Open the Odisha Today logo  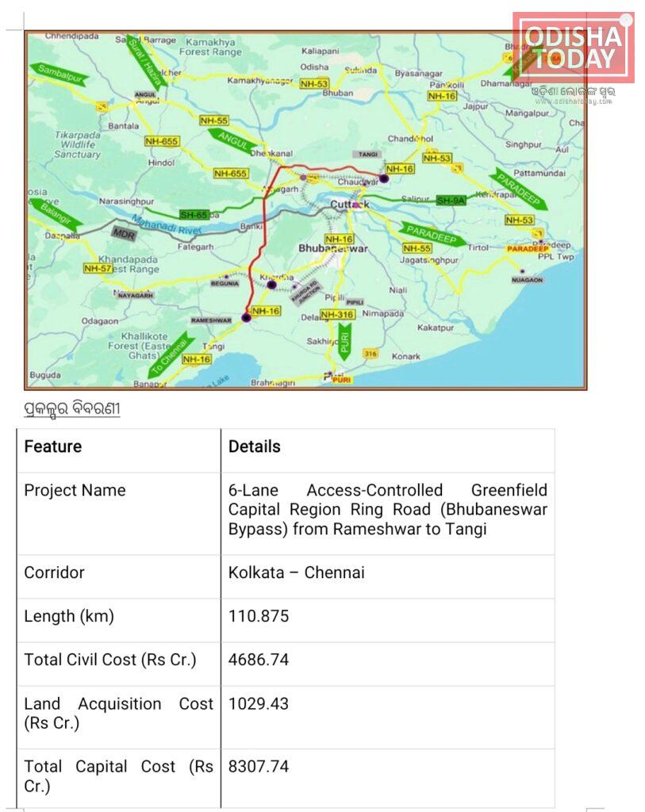coord(573,49)
